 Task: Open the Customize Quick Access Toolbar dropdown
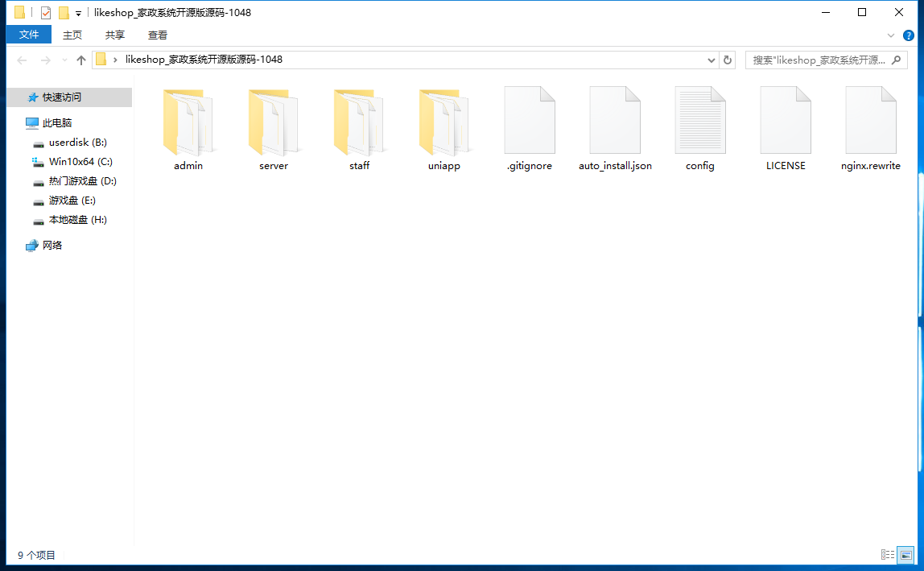(x=78, y=13)
